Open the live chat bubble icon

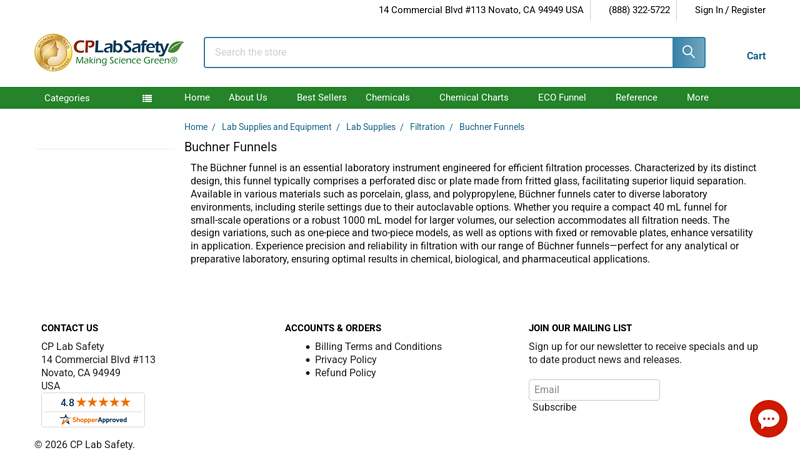pos(768,419)
